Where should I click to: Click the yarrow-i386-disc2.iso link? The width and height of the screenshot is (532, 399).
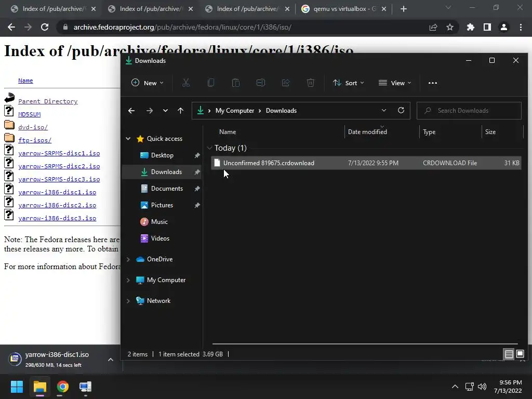tap(57, 205)
